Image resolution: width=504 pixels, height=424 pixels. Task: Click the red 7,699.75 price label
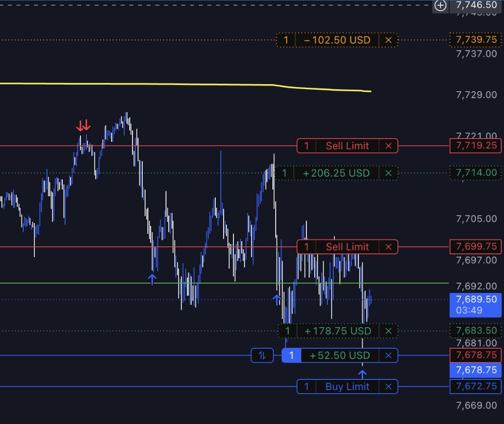(476, 246)
